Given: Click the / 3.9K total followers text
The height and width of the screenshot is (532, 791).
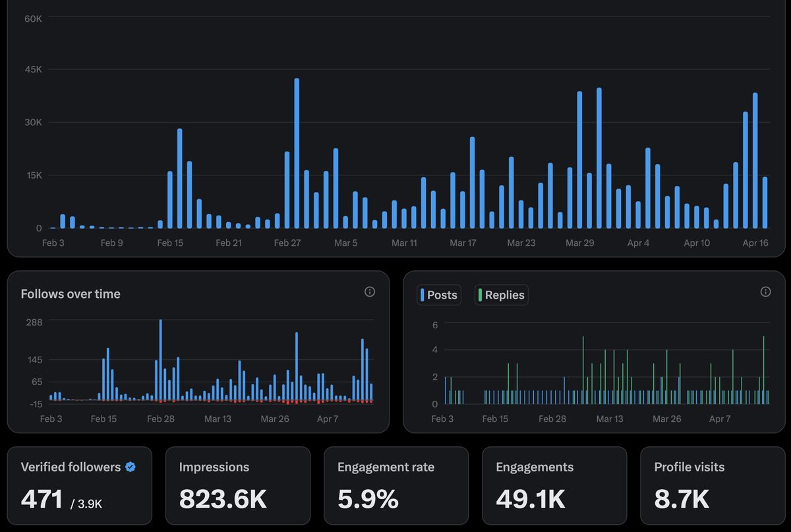Looking at the screenshot, I should [87, 504].
